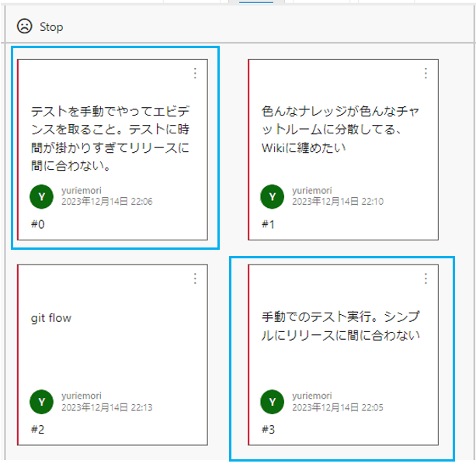Click the timestamp 2023年12月14日 22:10
Image resolution: width=476 pixels, height=467 pixels.
(338, 202)
